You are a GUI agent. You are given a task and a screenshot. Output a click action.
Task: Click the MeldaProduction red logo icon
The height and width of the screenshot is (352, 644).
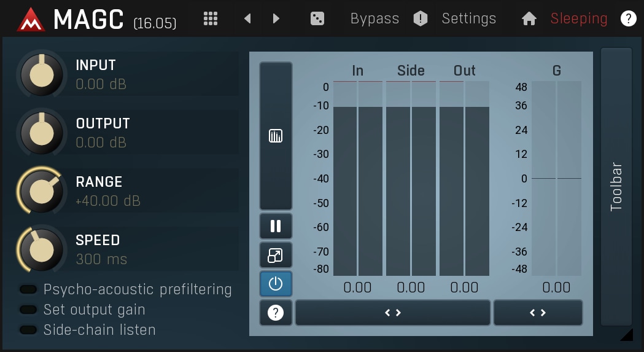point(31,19)
